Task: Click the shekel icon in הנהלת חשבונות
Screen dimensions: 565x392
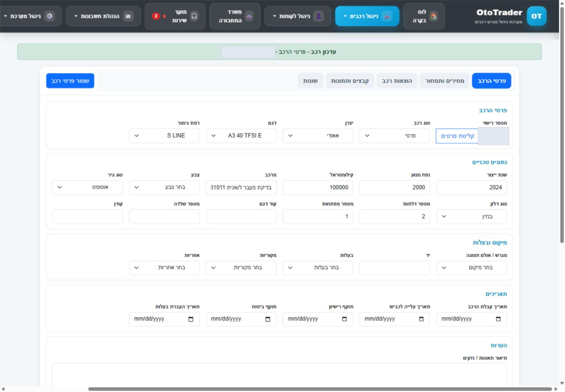Action: (128, 16)
